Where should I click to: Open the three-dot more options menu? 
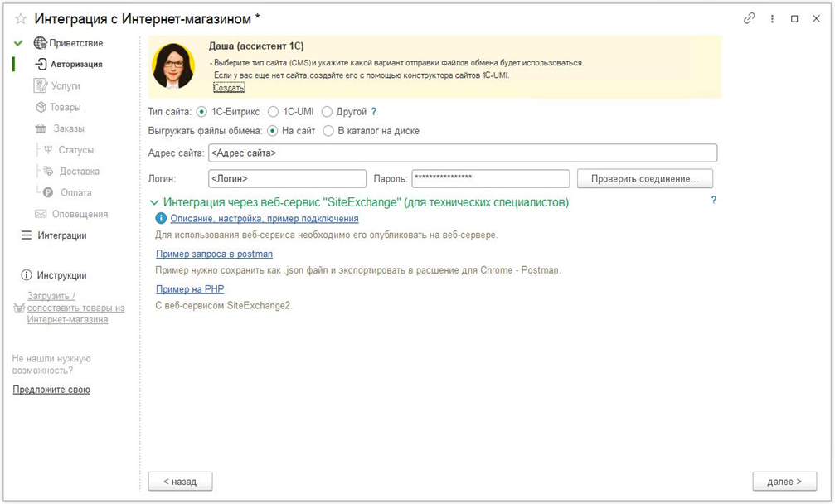773,18
